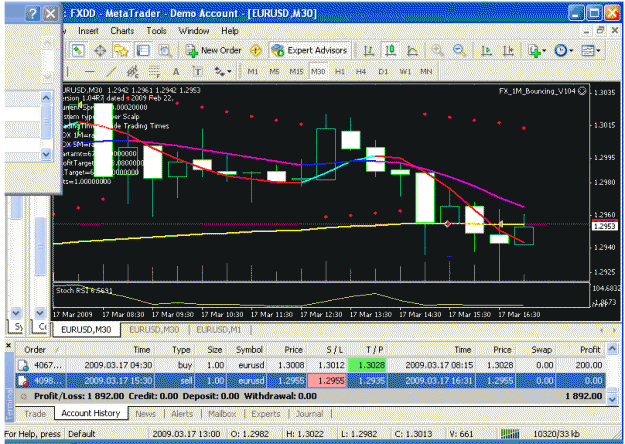This screenshot has height=444, width=625.
Task: Select the buy order 4067 row
Action: 311,365
